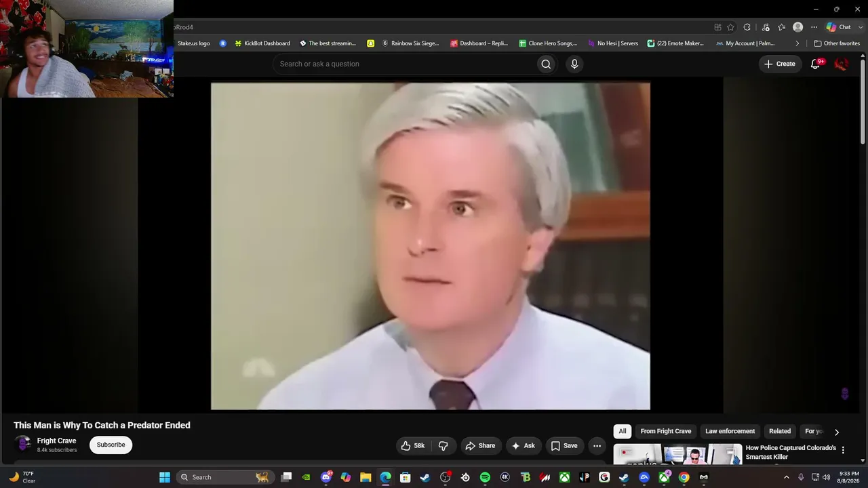Open the KickBot Dashboard bookmark
This screenshot has width=868, height=488.
click(x=262, y=43)
